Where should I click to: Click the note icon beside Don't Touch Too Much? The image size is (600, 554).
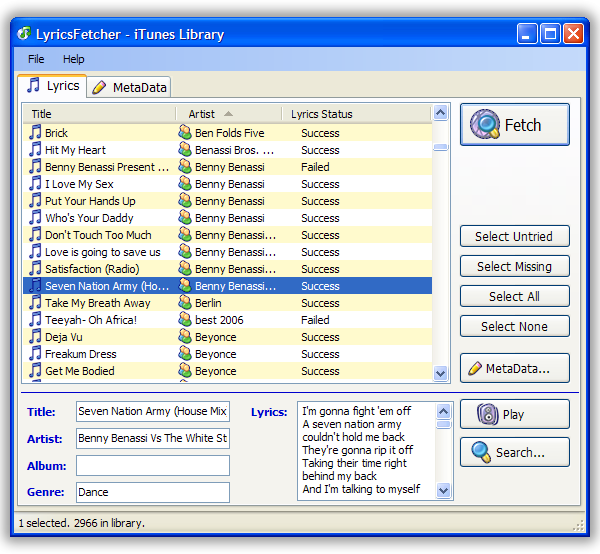tap(35, 235)
